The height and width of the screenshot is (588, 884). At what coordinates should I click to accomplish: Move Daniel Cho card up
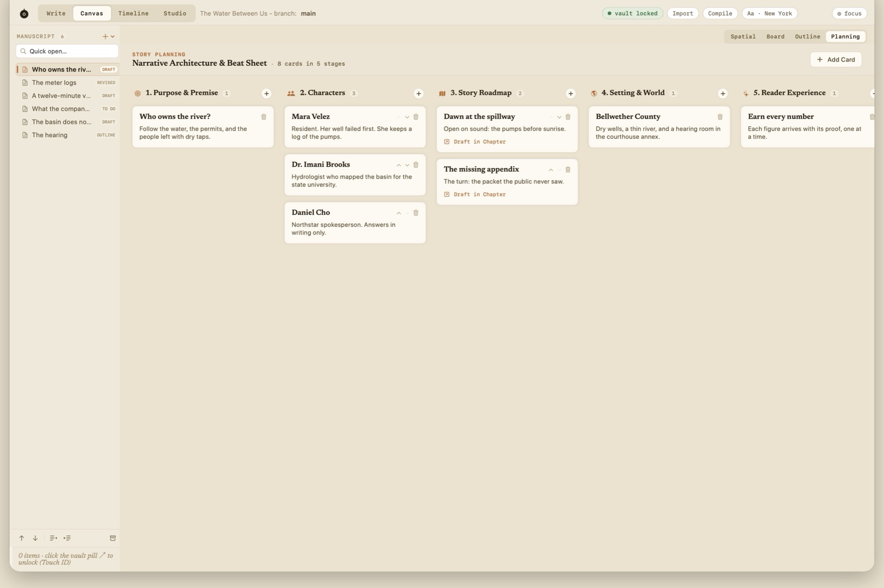point(398,213)
